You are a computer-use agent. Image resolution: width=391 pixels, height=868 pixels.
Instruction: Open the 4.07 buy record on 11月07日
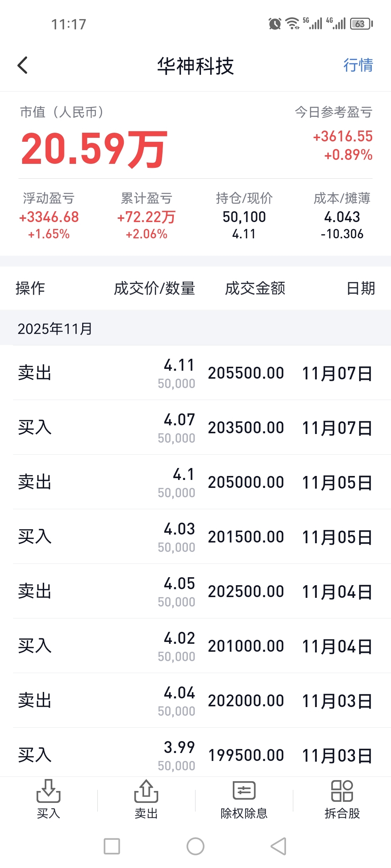click(195, 427)
